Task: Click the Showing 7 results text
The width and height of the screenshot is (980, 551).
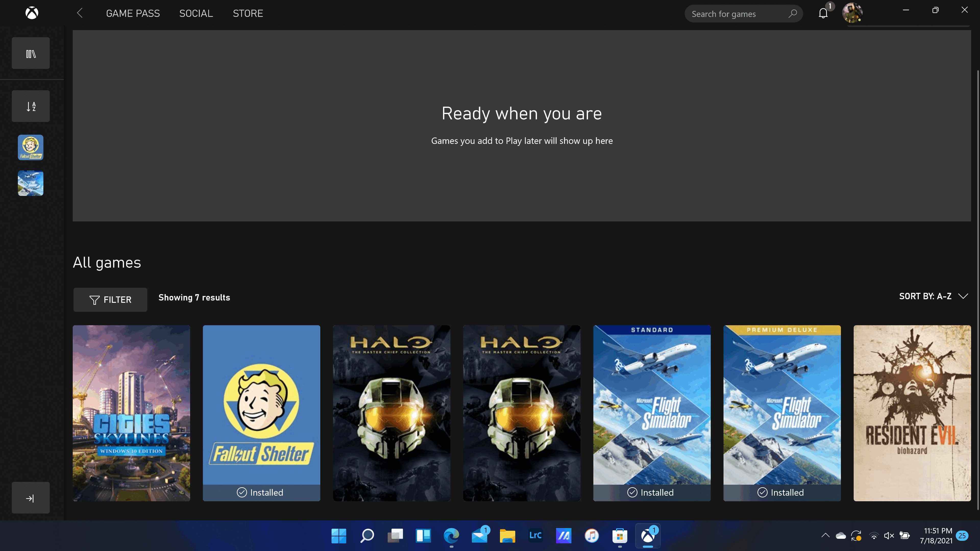Action: 194,297
